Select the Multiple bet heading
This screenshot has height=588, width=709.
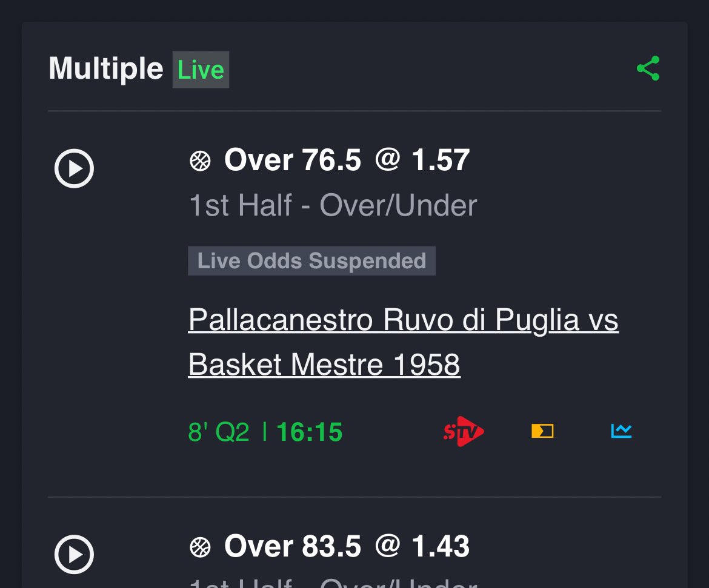tap(106, 68)
